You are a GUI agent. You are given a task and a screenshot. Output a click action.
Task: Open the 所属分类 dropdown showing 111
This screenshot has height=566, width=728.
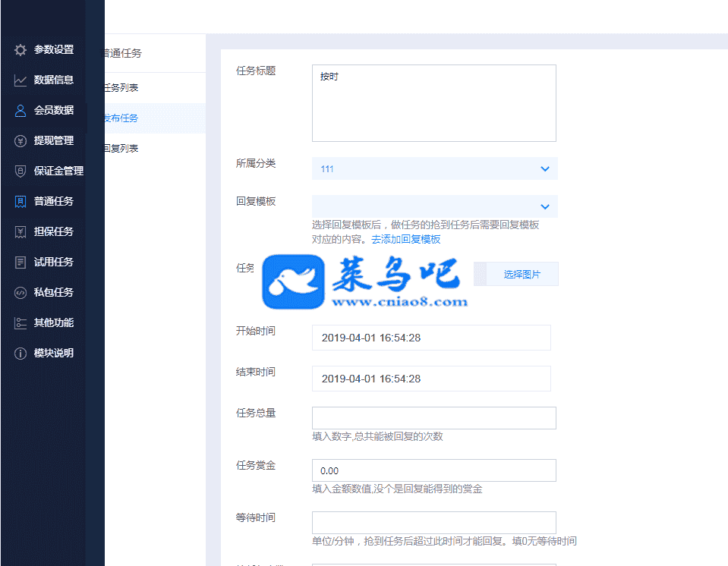coord(434,168)
